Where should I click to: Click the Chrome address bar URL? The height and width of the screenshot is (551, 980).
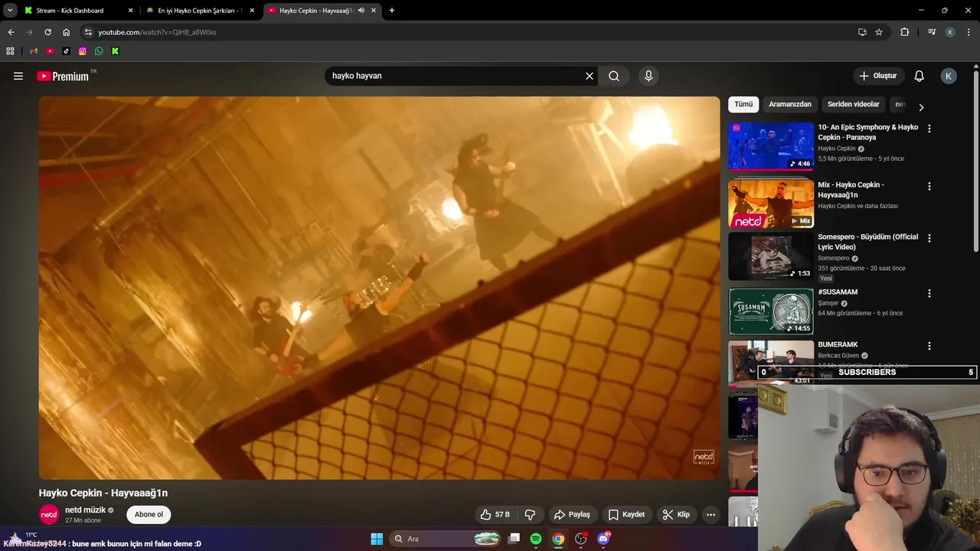[157, 32]
